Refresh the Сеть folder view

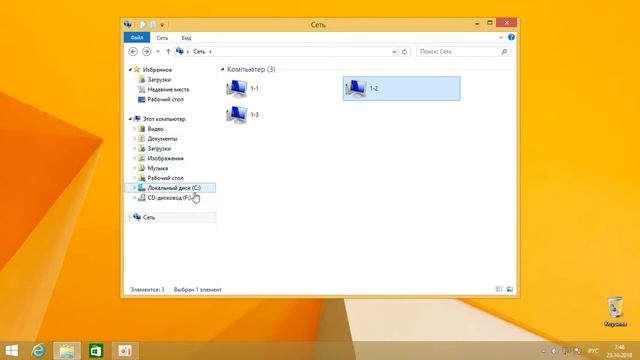pyautogui.click(x=404, y=52)
